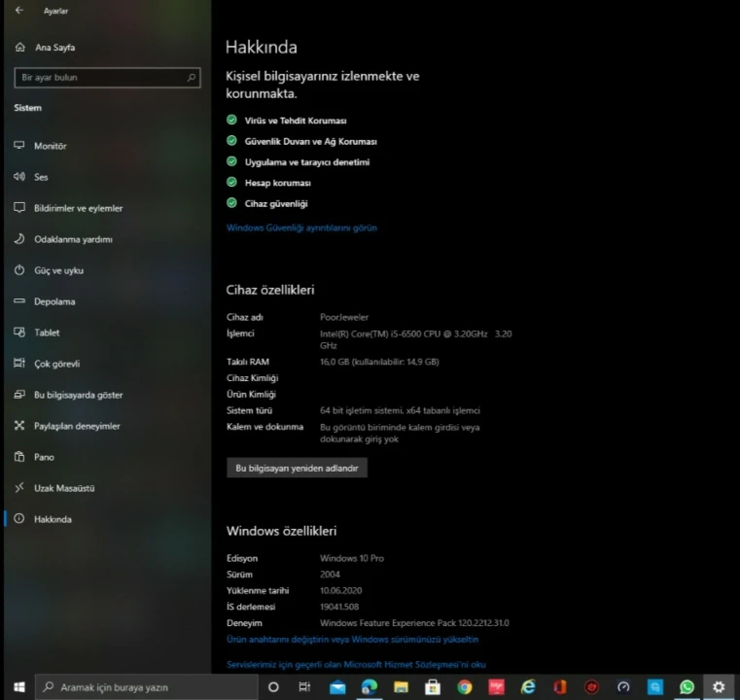Open Windows Güvenliği ayrıntılarını görün link
This screenshot has width=740, height=700.
tap(301, 227)
